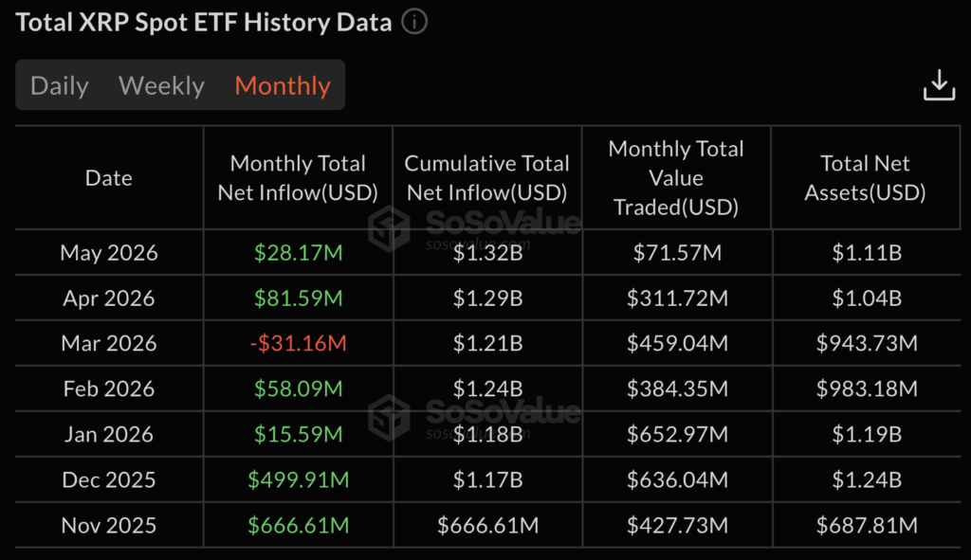Switch to the Weekly tab
The width and height of the screenshot is (971, 560).
point(161,85)
